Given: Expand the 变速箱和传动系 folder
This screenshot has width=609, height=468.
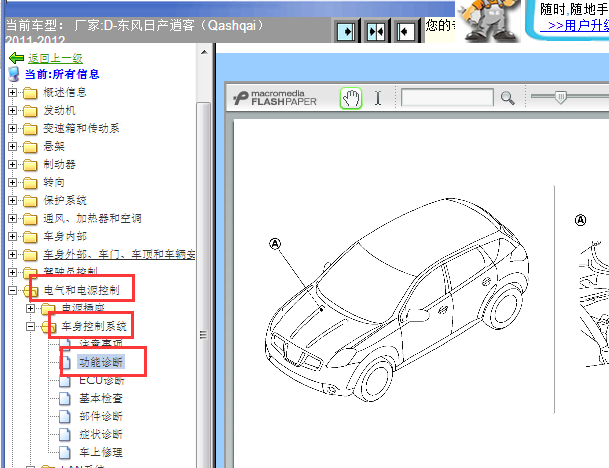Looking at the screenshot, I should pyautogui.click(x=12, y=128).
